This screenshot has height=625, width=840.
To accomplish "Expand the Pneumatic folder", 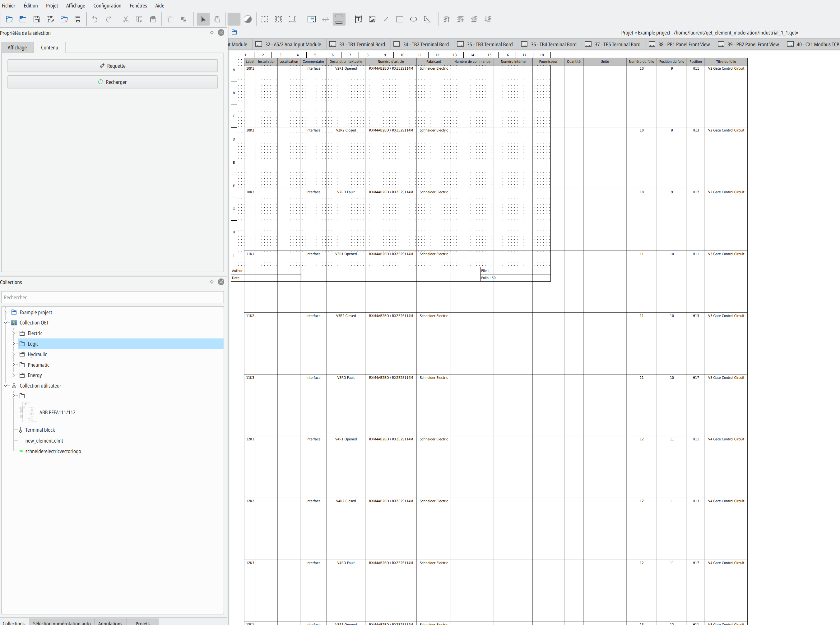I will click(x=14, y=365).
